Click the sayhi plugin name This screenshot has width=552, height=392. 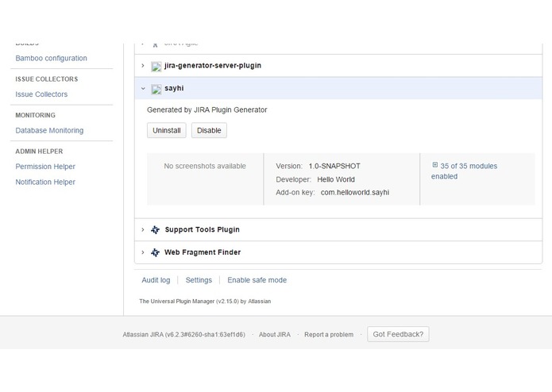pyautogui.click(x=174, y=88)
